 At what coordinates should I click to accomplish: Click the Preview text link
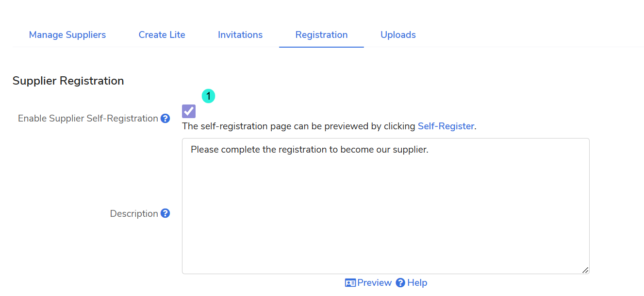374,283
